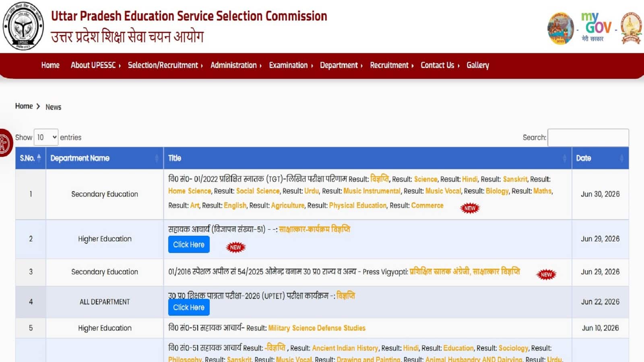Image resolution: width=644 pixels, height=362 pixels.
Task: Open the Commerce result link
Action: tap(427, 206)
